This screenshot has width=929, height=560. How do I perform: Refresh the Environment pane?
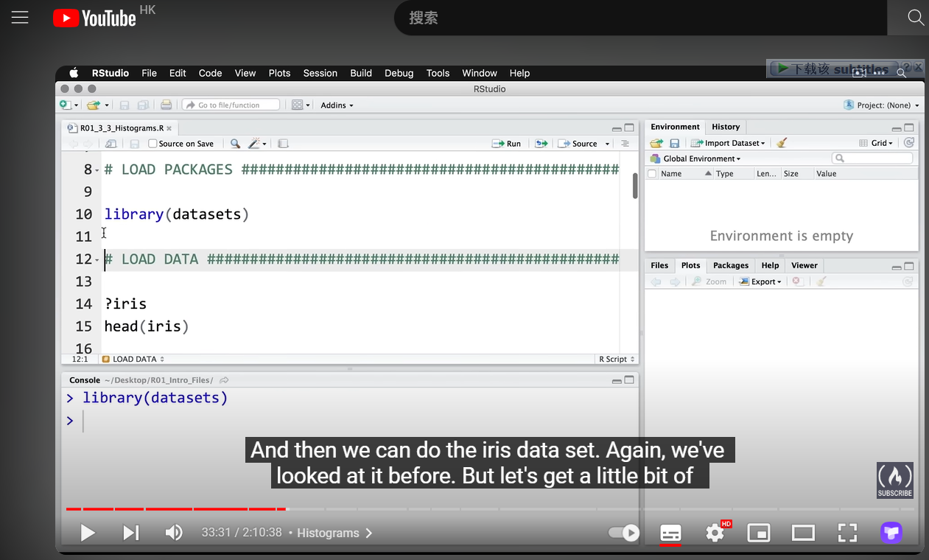(909, 143)
